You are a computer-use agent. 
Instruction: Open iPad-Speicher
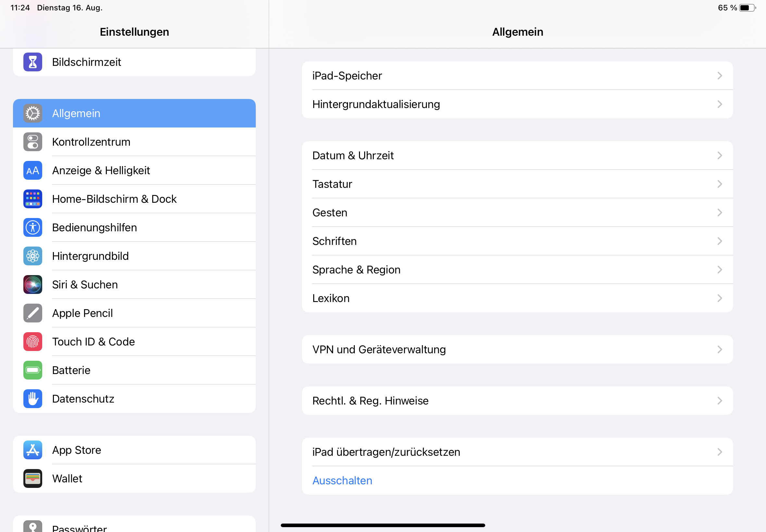click(517, 76)
